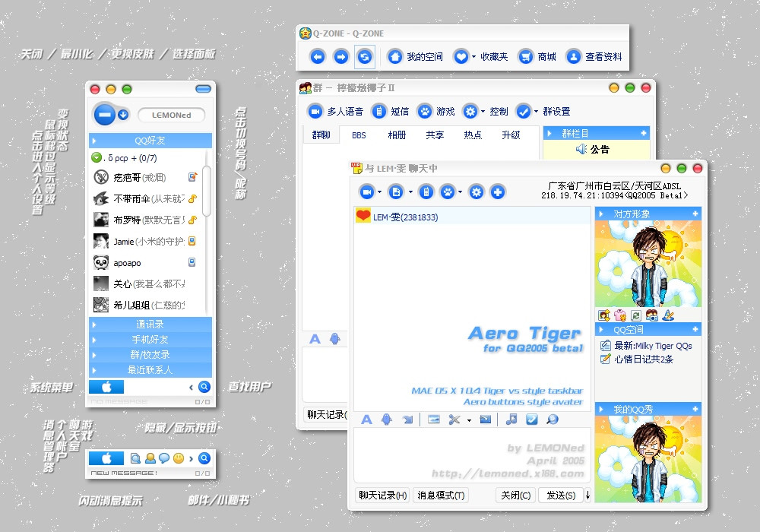Click the 聊天记录(H) button
Image resolution: width=760 pixels, height=532 pixels.
(383, 495)
